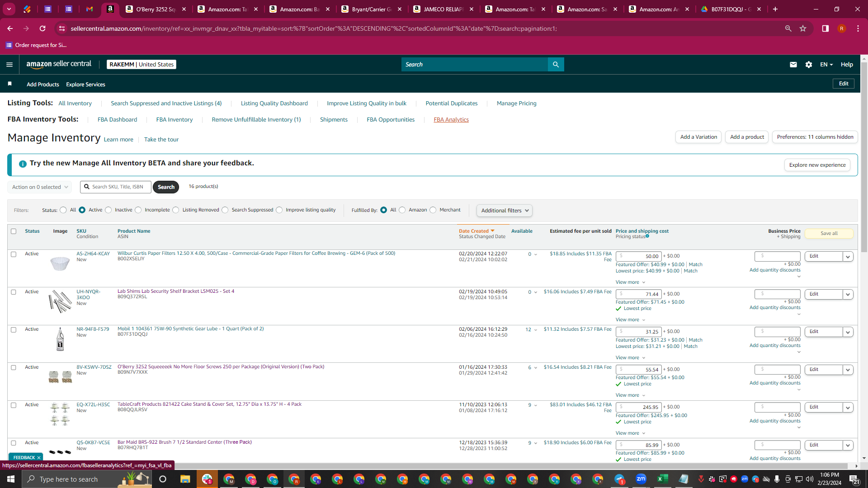Open the Chrome profile avatar R
This screenshot has height=488, width=868.
point(842,28)
